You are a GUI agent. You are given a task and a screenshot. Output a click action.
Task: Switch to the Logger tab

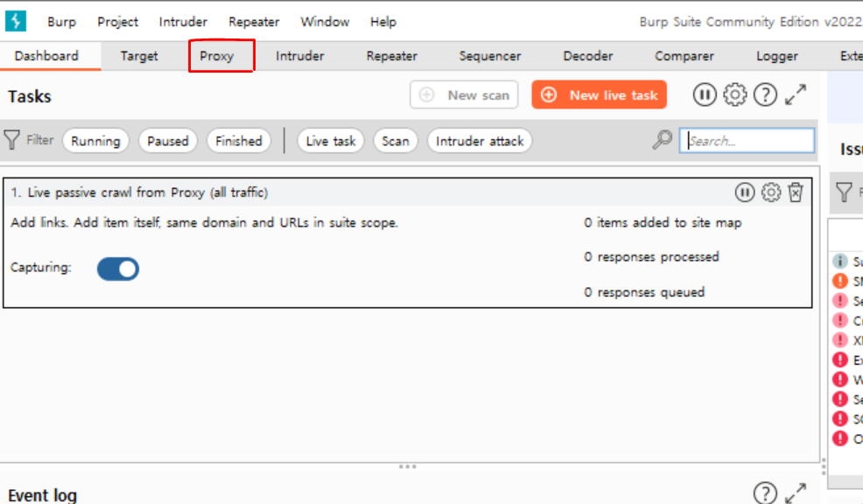coord(776,56)
